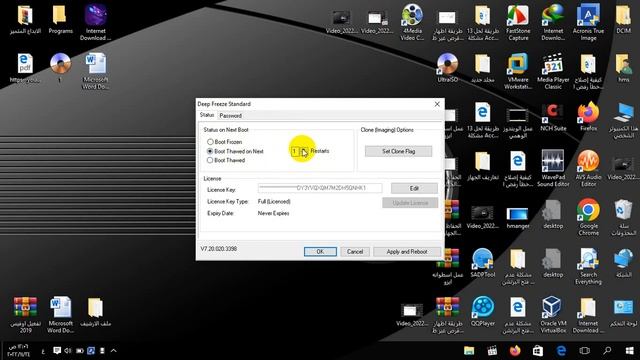Select Boot Thawed on Next option
The image size is (640, 360).
click(x=236, y=151)
